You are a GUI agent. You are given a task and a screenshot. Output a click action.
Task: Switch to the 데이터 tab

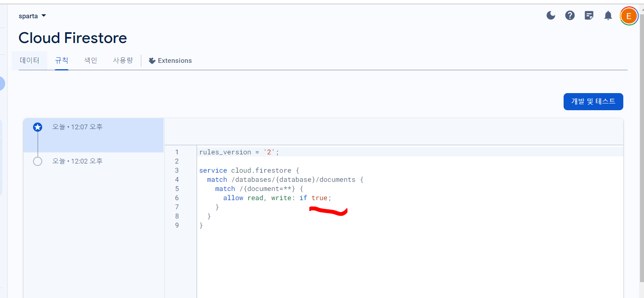coord(29,60)
